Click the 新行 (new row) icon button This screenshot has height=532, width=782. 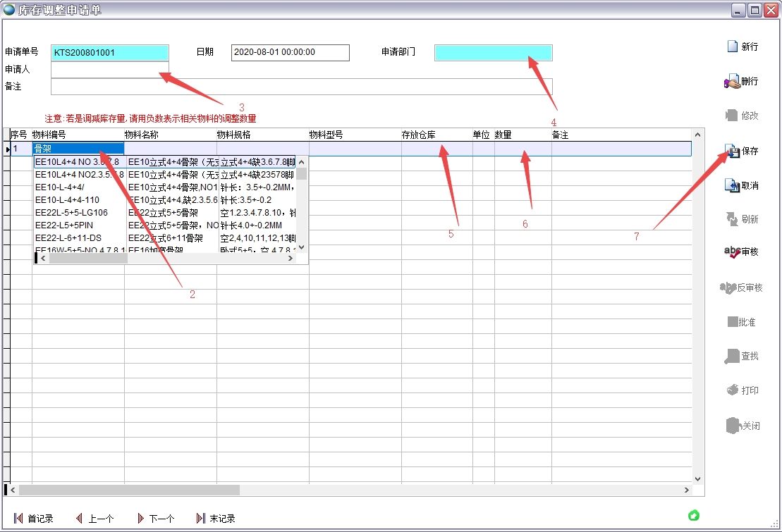click(x=733, y=47)
